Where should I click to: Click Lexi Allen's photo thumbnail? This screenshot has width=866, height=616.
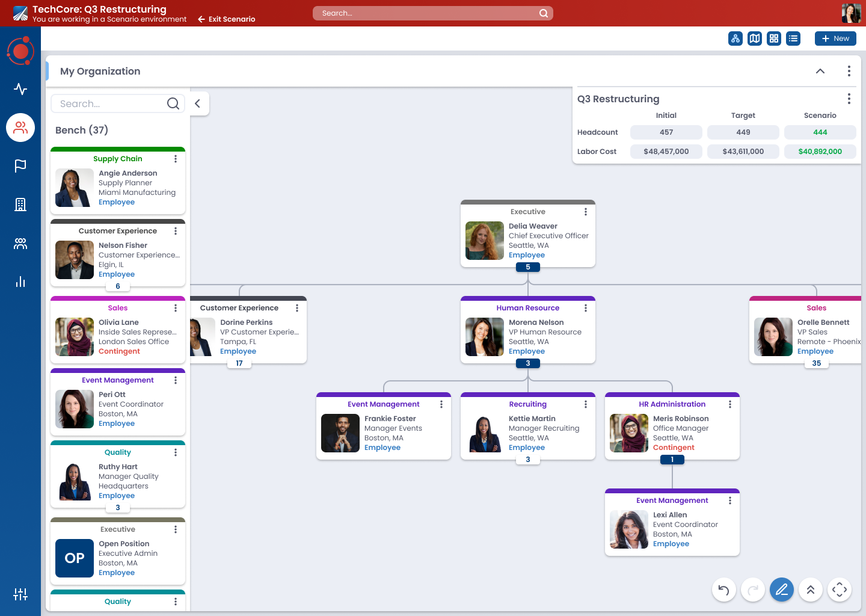coord(629,529)
